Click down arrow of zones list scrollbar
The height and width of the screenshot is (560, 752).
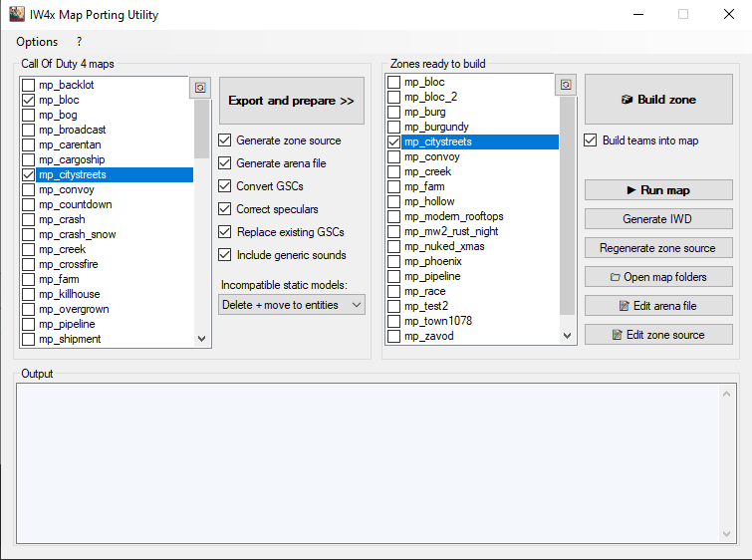(567, 336)
